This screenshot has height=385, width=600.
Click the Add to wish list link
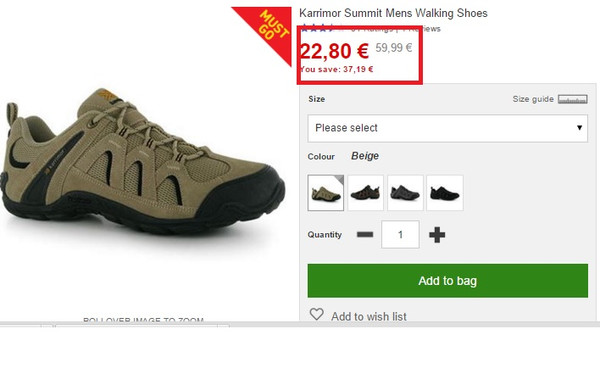(x=369, y=316)
